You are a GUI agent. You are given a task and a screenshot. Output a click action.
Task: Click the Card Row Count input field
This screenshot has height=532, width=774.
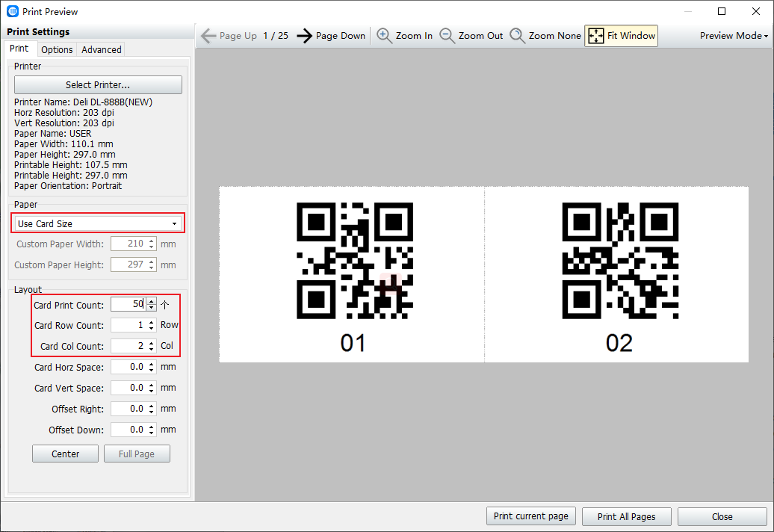tap(129, 325)
